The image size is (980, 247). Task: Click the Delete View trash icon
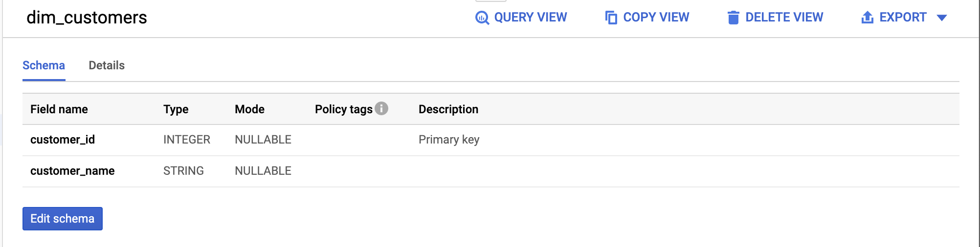pos(733,18)
